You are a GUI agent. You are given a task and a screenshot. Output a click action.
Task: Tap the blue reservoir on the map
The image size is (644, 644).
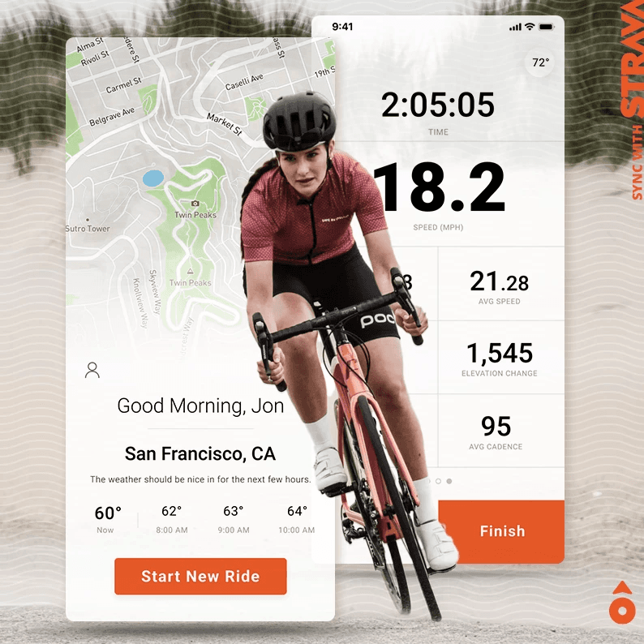(153, 178)
